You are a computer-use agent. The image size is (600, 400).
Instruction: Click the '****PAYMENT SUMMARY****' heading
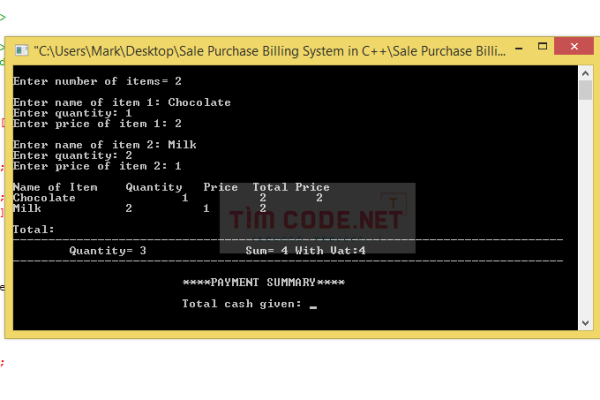(264, 282)
